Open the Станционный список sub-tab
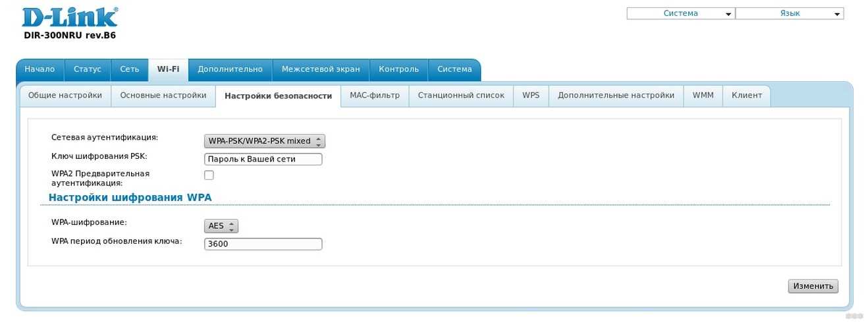Viewport: 868px width, 325px height. tap(461, 96)
